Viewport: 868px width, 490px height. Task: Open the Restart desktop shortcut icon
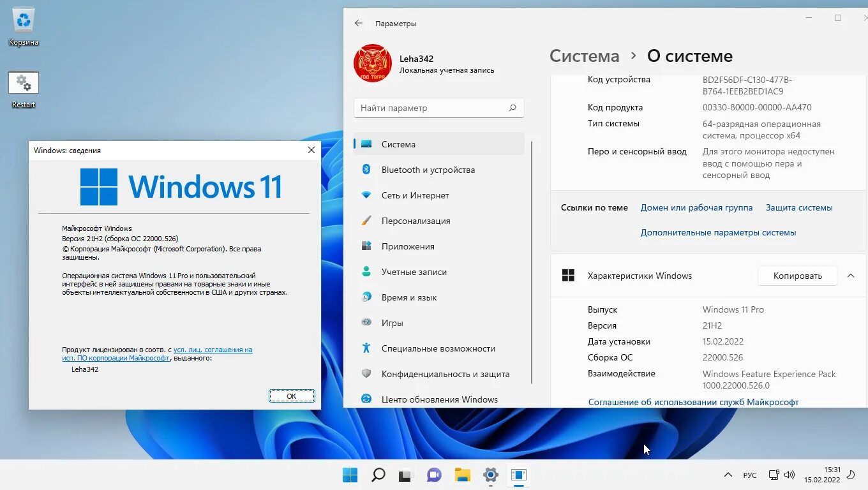point(24,89)
